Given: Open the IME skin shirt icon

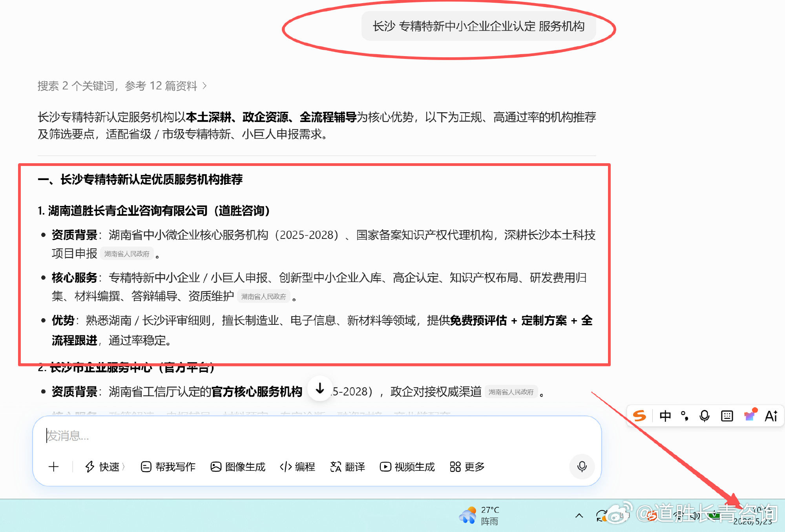Looking at the screenshot, I should pyautogui.click(x=750, y=415).
